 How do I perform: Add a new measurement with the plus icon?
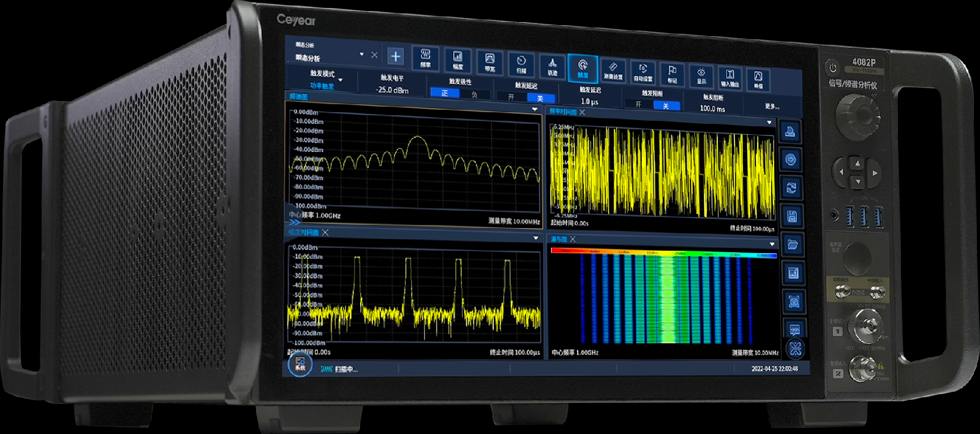point(396,56)
